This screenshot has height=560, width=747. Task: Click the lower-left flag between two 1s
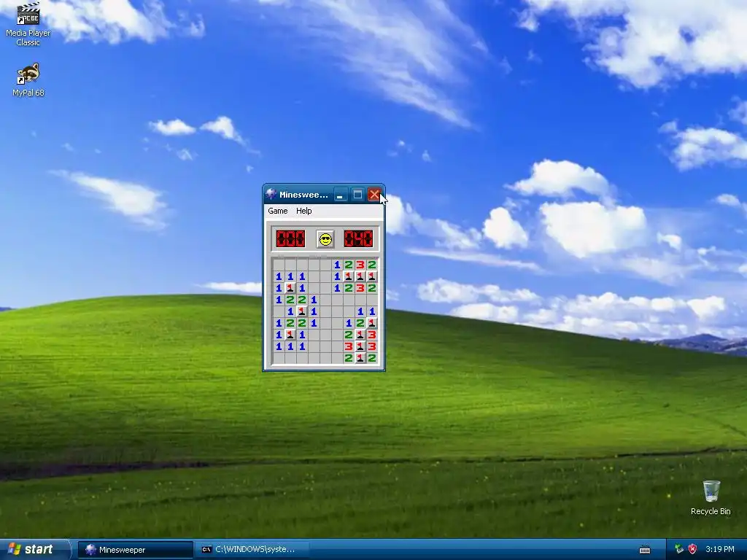(x=290, y=335)
